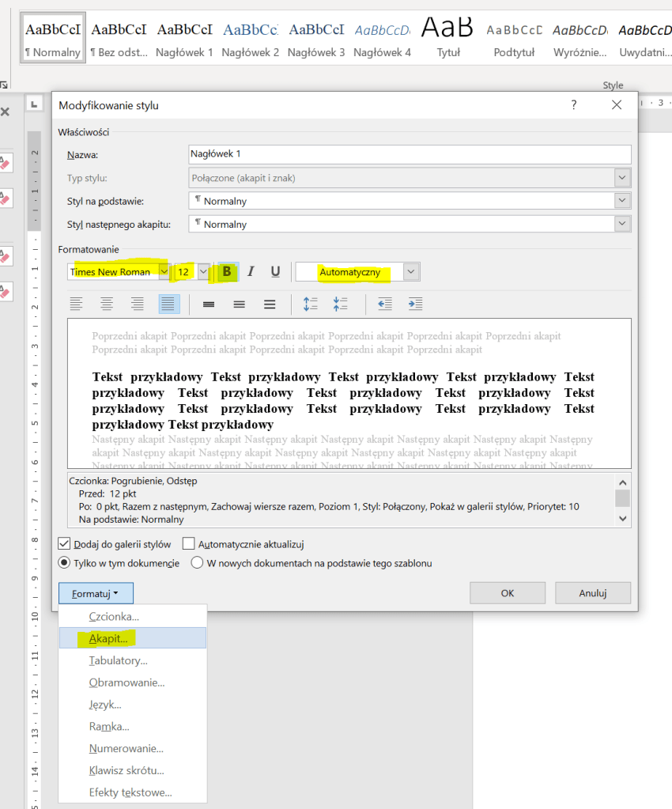Open the 'Automatyczny' font color picker
Screen dimensions: 672x809
(x=410, y=272)
